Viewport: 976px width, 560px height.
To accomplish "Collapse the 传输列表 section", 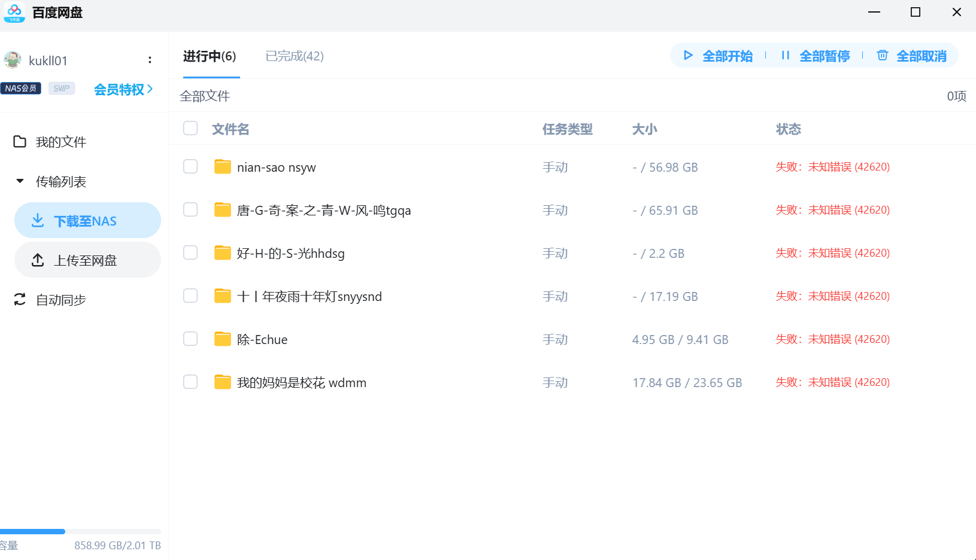I will 19,181.
